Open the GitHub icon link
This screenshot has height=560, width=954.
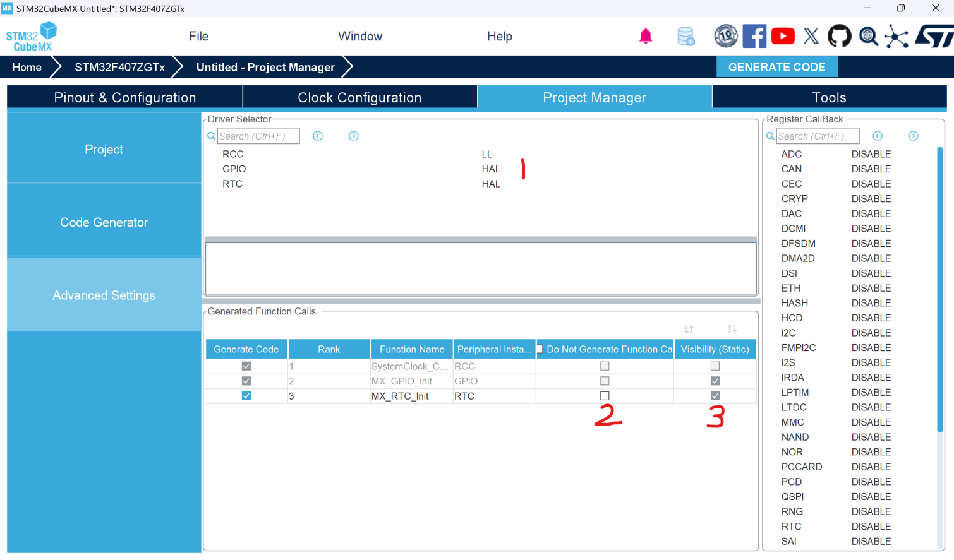840,36
